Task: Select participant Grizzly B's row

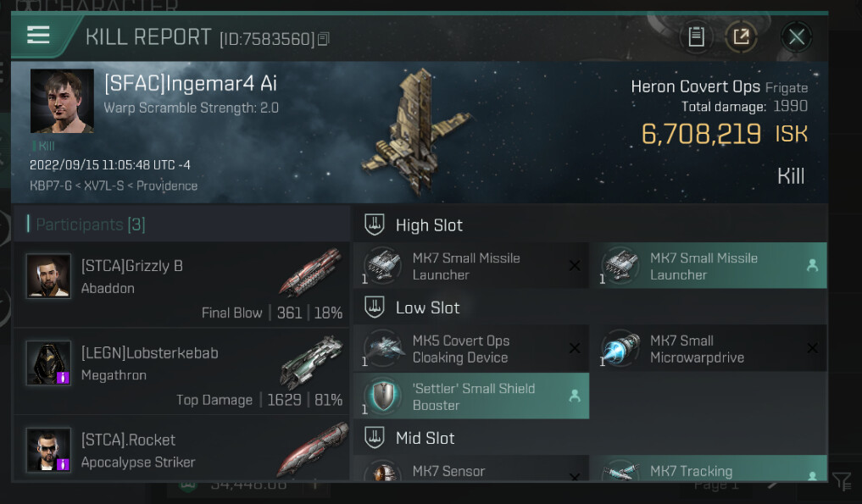Action: 181,286
